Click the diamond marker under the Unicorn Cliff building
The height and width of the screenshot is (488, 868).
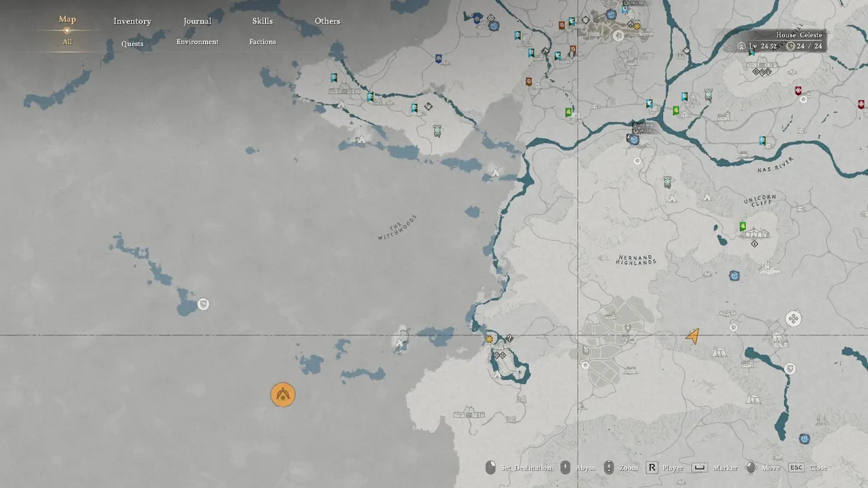click(x=754, y=244)
